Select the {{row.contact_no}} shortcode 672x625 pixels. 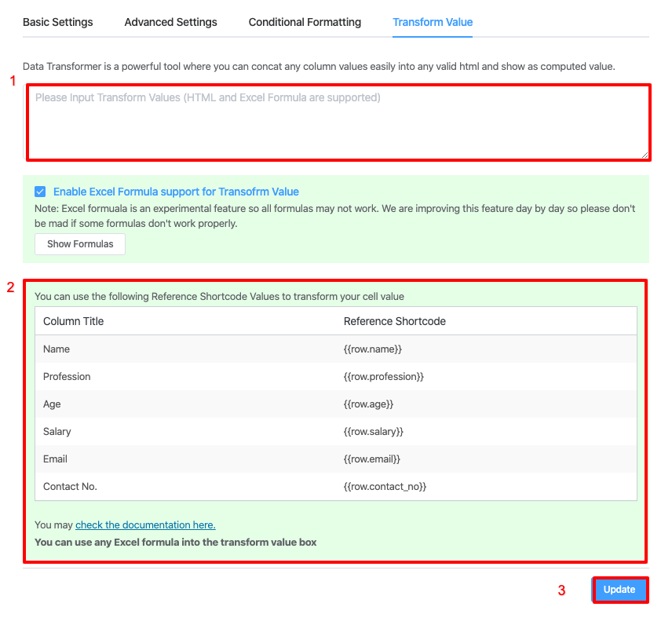click(385, 486)
